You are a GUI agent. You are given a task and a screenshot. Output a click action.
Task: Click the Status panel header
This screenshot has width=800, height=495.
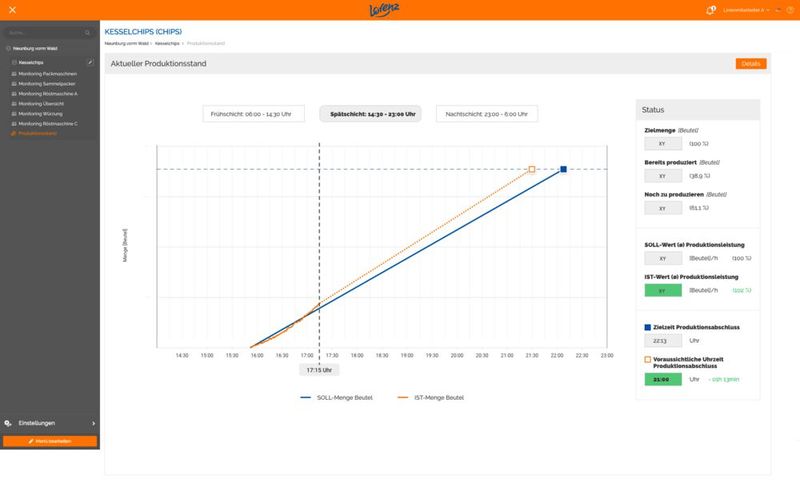(x=697, y=110)
